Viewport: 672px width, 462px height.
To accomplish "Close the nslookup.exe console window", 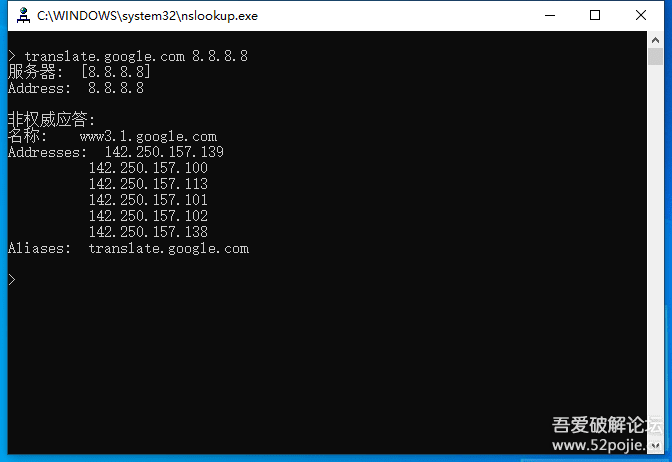I will 641,15.
